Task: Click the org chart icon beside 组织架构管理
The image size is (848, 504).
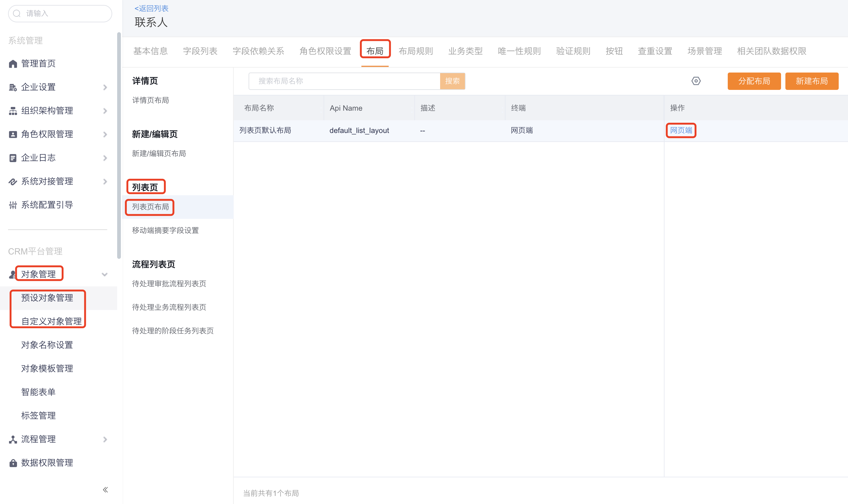Action: (13, 111)
